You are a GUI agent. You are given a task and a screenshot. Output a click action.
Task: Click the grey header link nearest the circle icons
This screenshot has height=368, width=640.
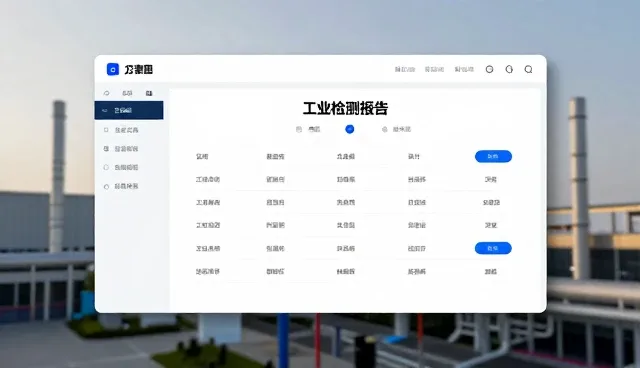point(464,69)
